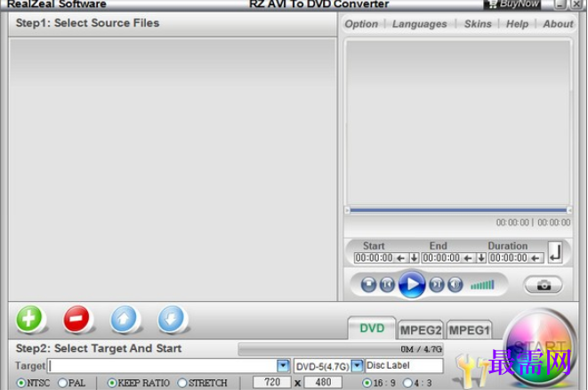This screenshot has height=390, width=588.
Task: Click the End time down arrow
Action: click(481, 258)
